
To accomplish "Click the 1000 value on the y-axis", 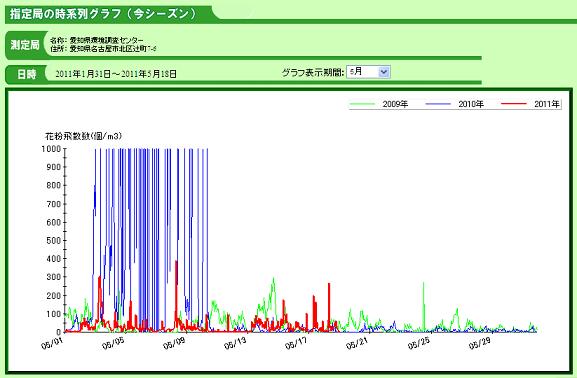I will [x=51, y=149].
